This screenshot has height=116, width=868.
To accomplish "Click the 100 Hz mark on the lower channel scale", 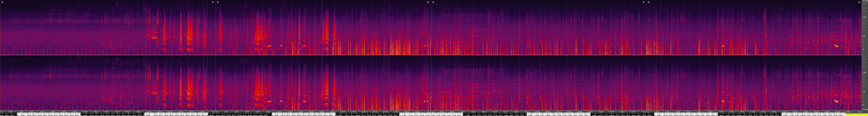I will (x=864, y=91).
